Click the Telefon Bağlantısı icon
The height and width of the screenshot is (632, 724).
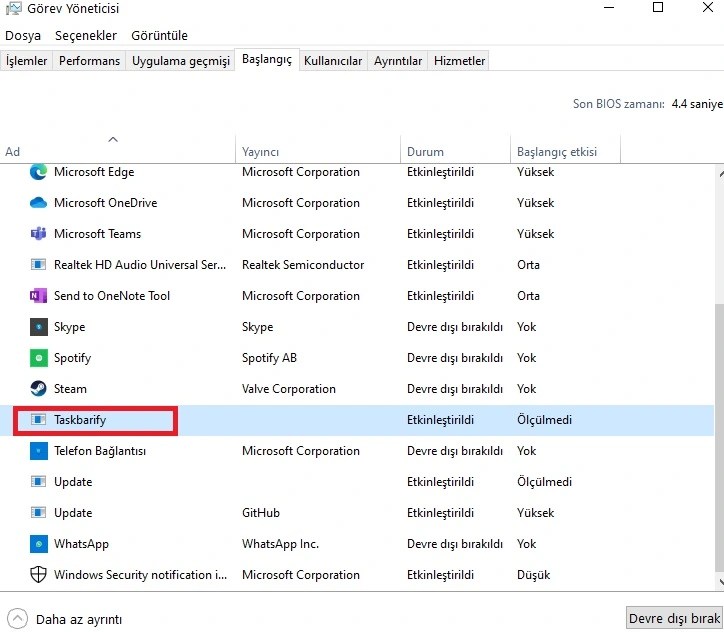coord(39,451)
